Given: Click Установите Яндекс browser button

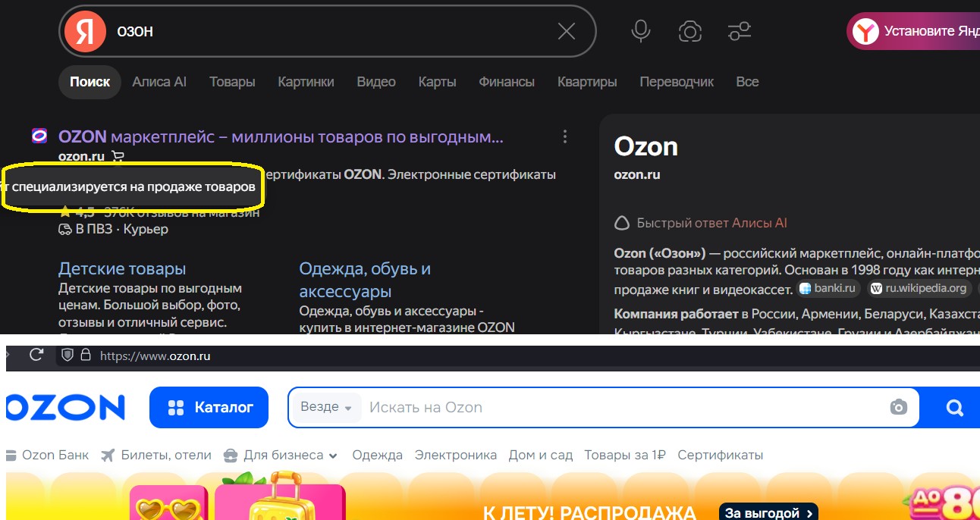Looking at the screenshot, I should (x=913, y=31).
